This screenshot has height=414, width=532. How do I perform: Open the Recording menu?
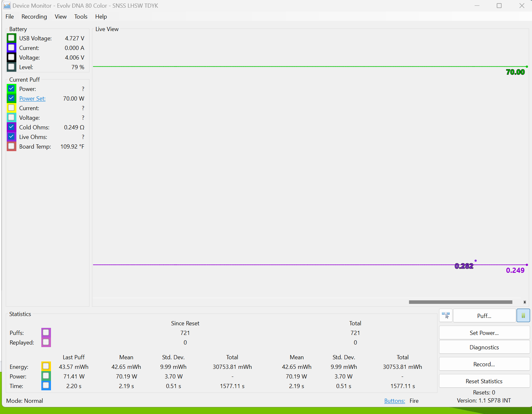coord(34,17)
